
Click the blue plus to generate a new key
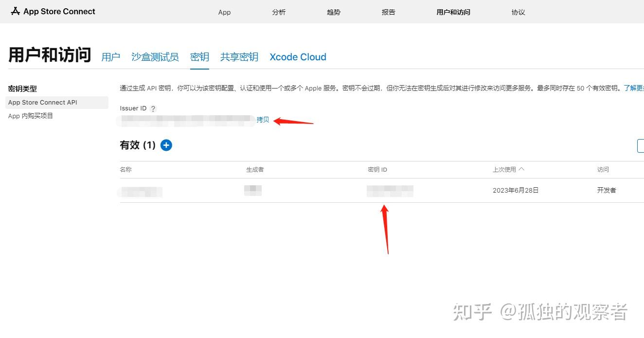click(166, 145)
